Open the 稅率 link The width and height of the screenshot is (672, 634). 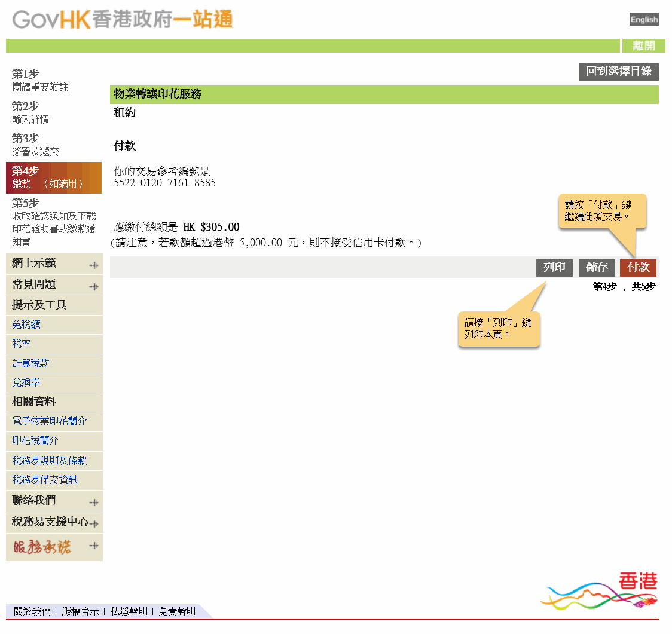pyautogui.click(x=22, y=344)
